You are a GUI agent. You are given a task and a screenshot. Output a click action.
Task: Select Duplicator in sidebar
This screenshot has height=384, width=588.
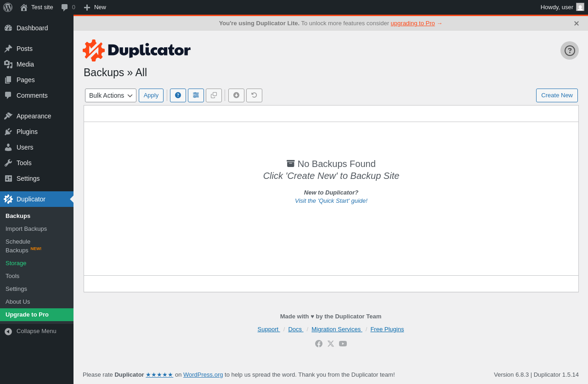click(x=37, y=199)
